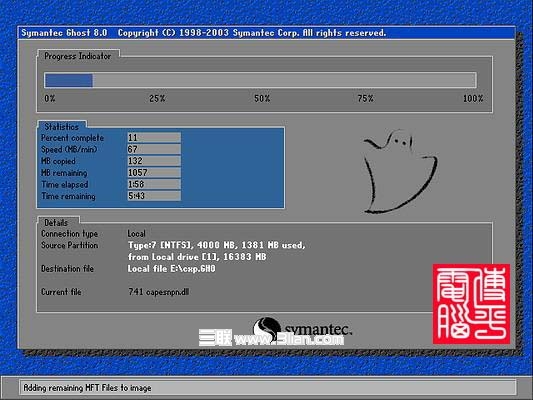Click the Current file label
The image size is (533, 400).
(61, 292)
